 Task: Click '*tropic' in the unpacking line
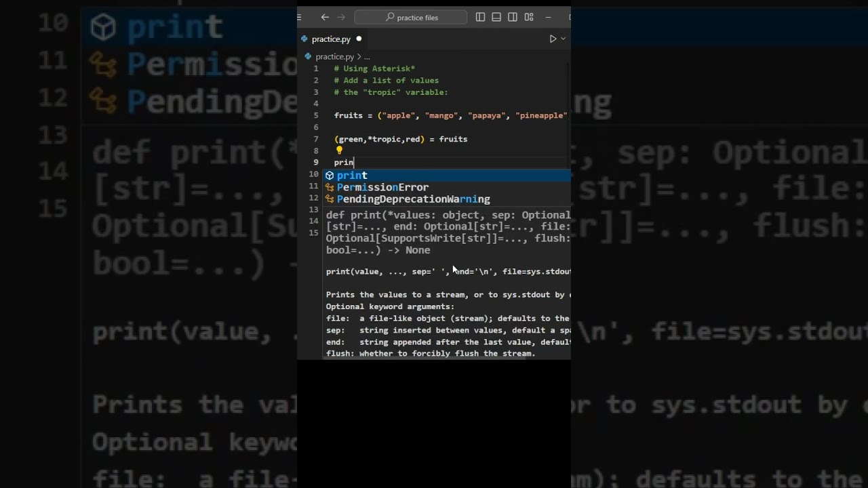pos(384,139)
